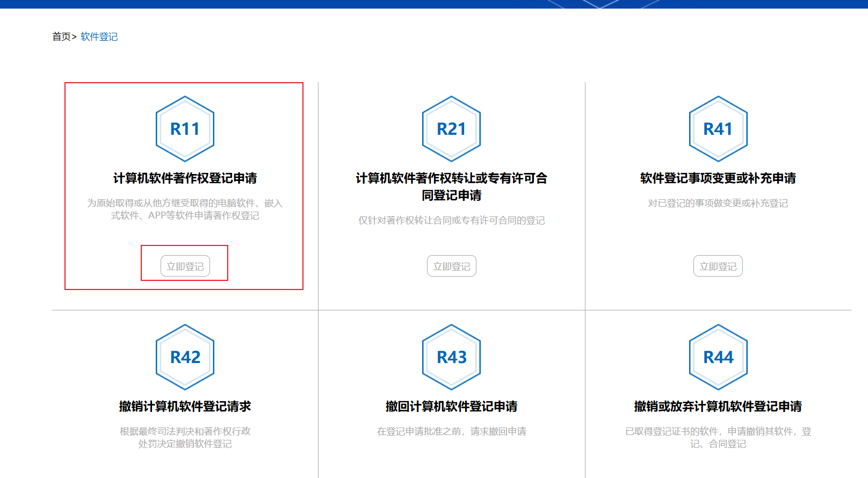The height and width of the screenshot is (478, 868).
Task: Select the 撤销或放弃计算机软件登记申请 heading
Action: tap(718, 407)
